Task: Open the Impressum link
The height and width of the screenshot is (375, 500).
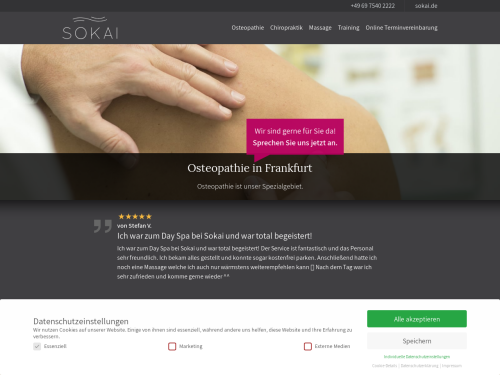Action: point(452,366)
